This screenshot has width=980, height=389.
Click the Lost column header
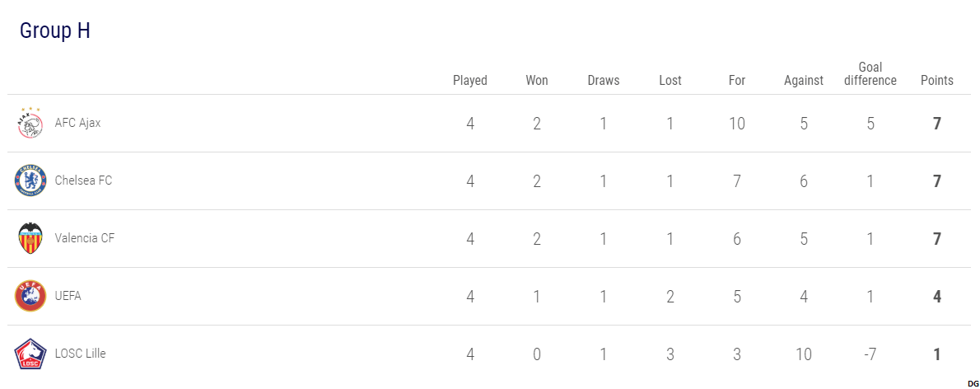[x=670, y=81]
